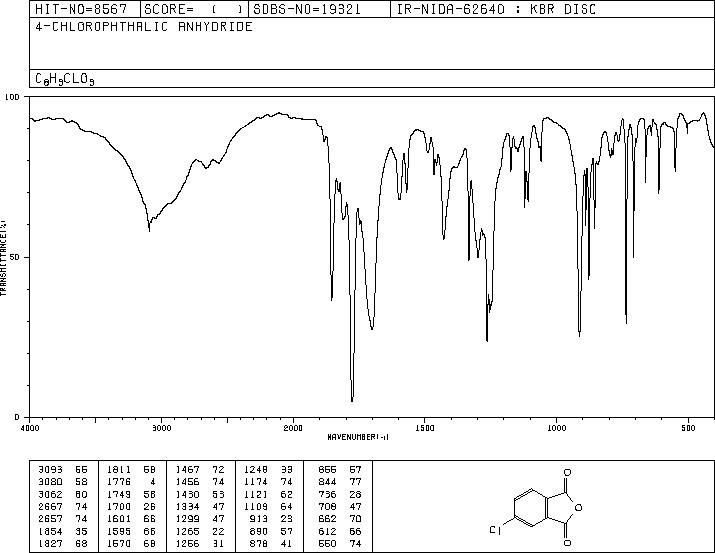Click the 4000 wavenumber axis label

pyautogui.click(x=30, y=428)
